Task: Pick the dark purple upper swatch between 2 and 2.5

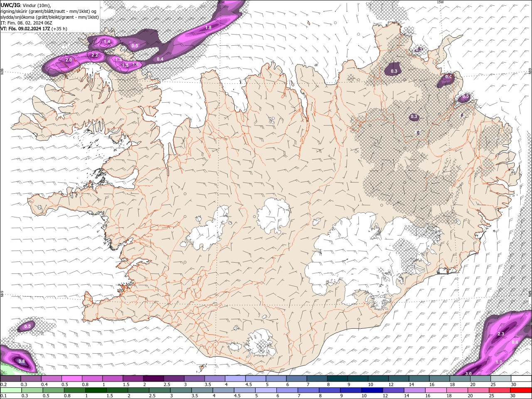Action: tap(153, 379)
